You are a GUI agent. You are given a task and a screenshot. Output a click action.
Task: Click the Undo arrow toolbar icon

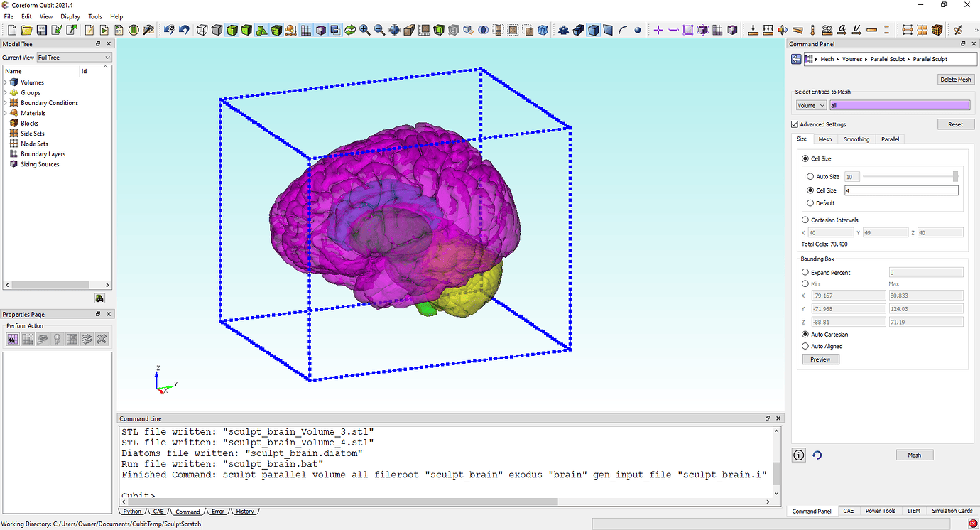pyautogui.click(x=184, y=30)
